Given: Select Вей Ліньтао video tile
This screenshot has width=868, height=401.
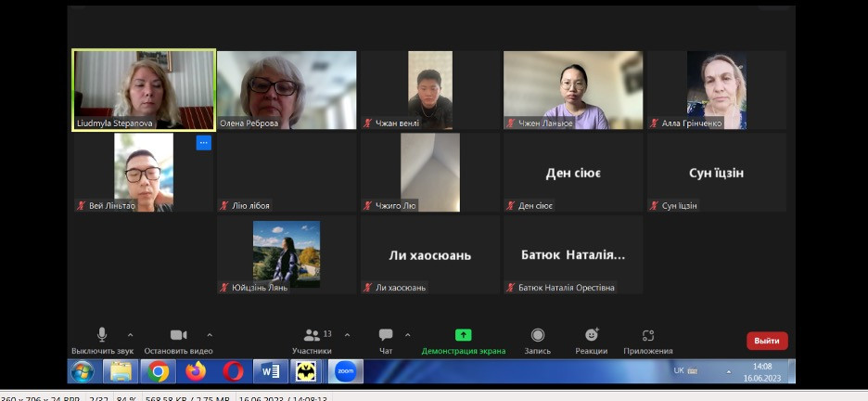Looking at the screenshot, I should click(x=144, y=173).
